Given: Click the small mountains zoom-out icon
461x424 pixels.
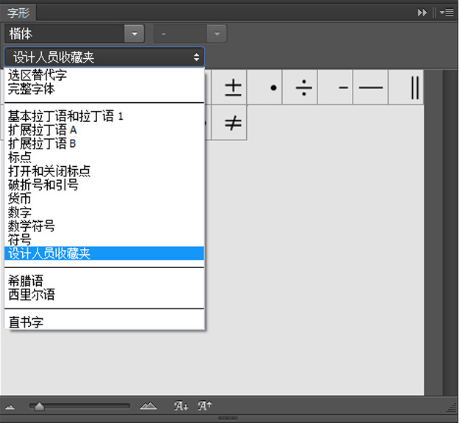Looking at the screenshot, I should point(10,407).
